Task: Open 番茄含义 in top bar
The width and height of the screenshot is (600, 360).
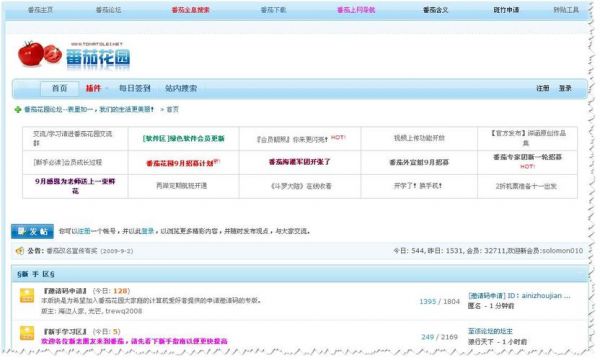Action: (435, 10)
